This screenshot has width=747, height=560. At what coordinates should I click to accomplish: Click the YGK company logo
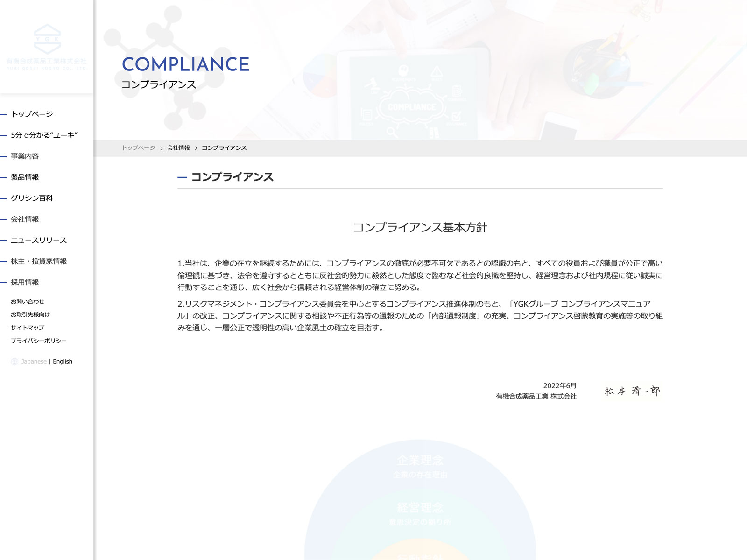pos(47,47)
